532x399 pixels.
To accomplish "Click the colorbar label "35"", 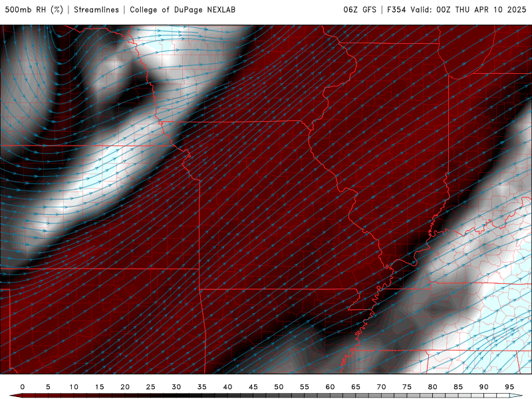I will pyautogui.click(x=202, y=387).
